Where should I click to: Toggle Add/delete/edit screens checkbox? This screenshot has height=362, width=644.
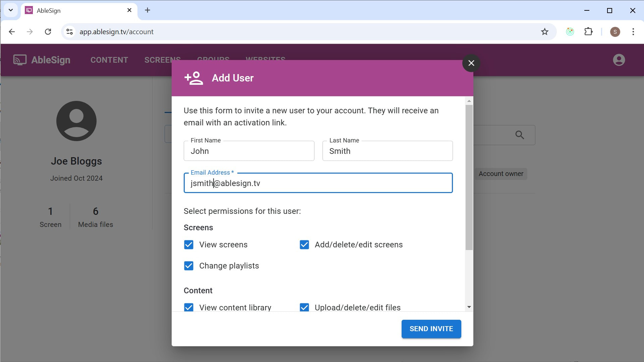click(304, 245)
